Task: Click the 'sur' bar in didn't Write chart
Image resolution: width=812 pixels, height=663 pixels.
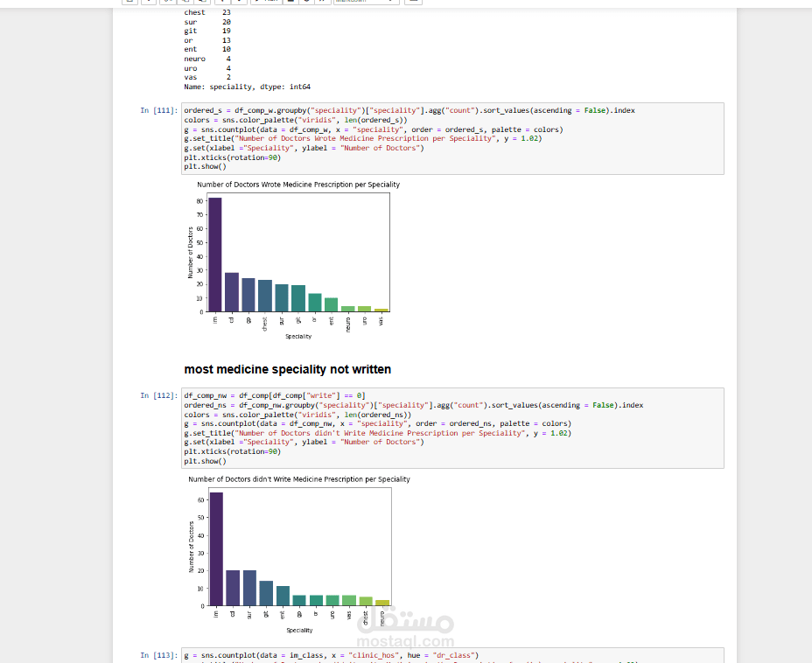Action: tap(249, 589)
